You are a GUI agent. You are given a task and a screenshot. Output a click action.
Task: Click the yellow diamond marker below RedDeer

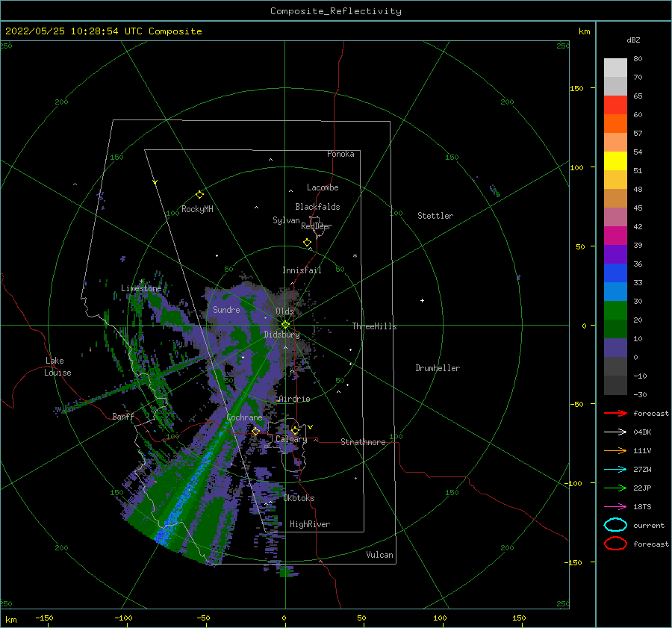[x=307, y=243]
